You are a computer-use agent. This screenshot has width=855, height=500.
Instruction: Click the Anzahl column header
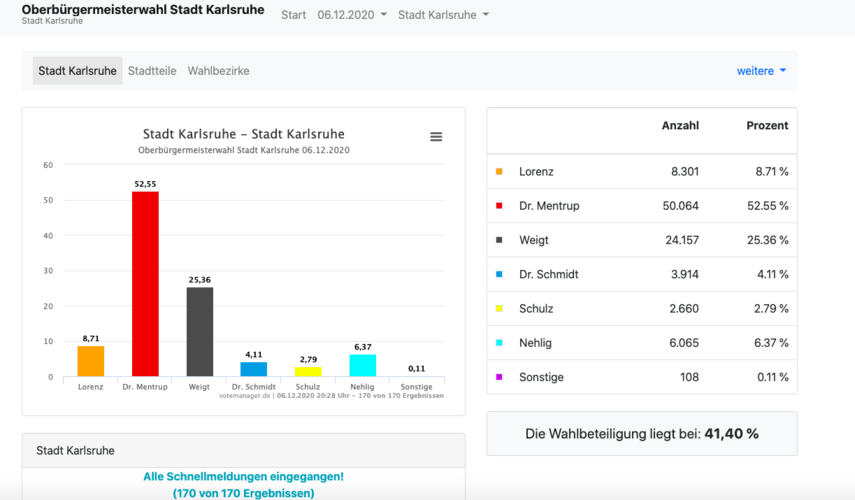(680, 126)
